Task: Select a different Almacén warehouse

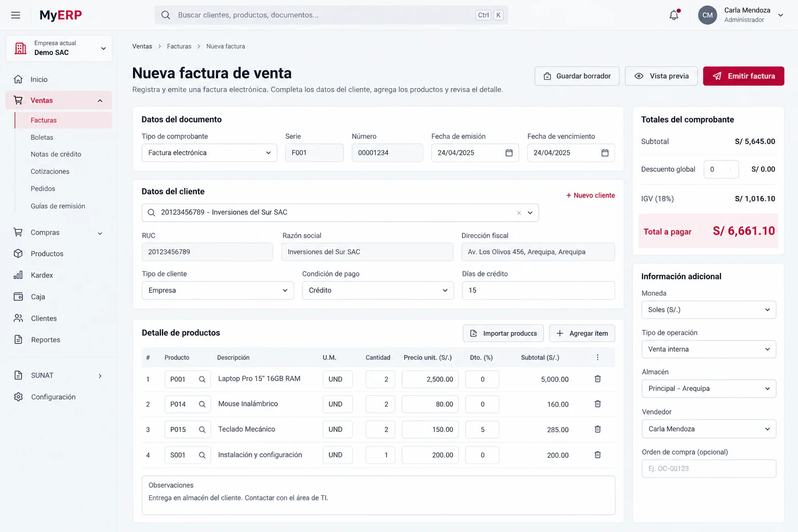Action: (709, 389)
